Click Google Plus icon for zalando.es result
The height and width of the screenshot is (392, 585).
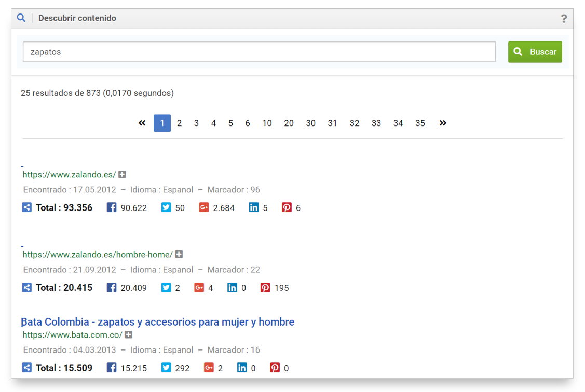(x=204, y=207)
